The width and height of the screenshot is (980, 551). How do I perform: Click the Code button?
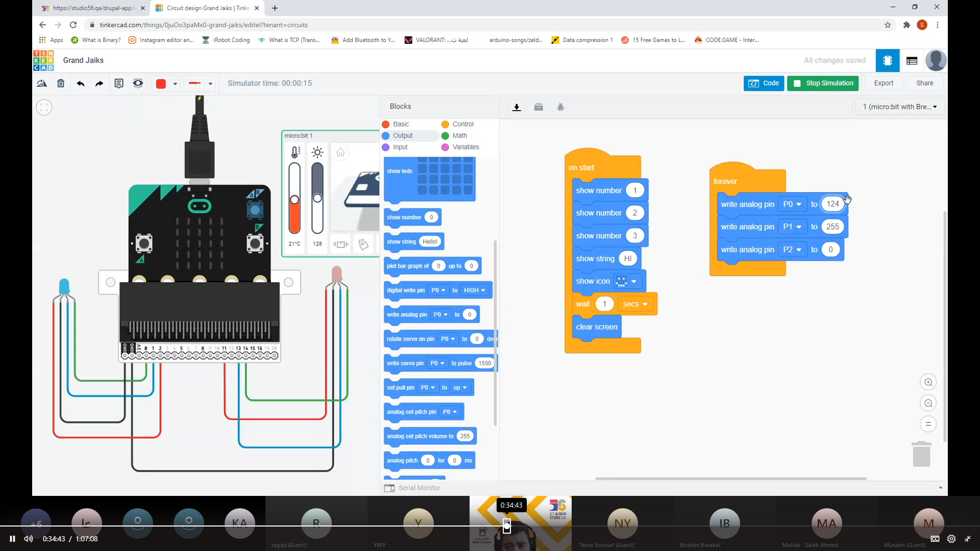tap(764, 83)
